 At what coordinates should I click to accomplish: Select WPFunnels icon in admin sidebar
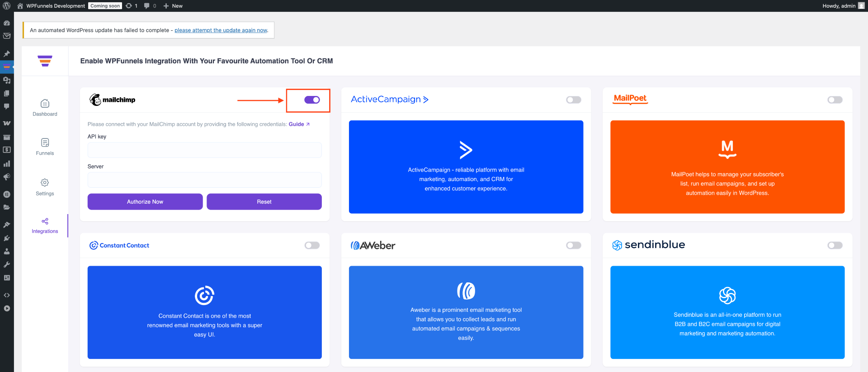coord(7,67)
